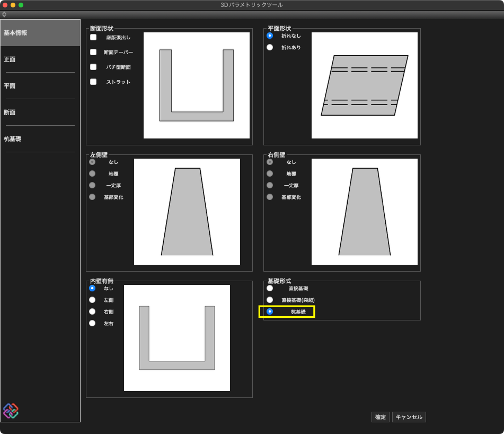Enable the 底版張出し checkbox
The image size is (504, 434).
click(x=93, y=38)
